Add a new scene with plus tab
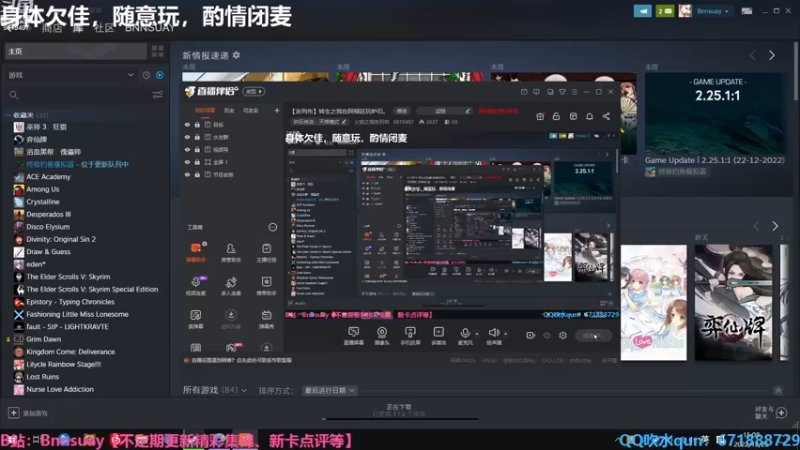800x450 pixels. pos(277,110)
